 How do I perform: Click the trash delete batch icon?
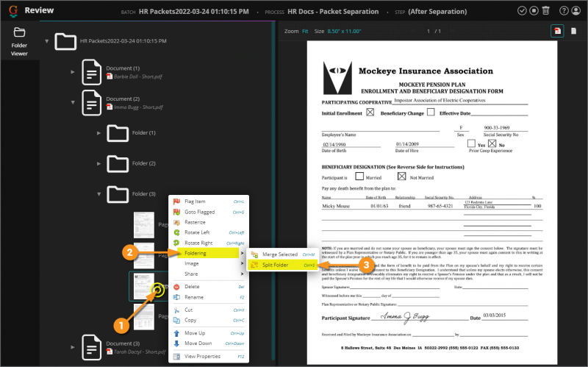[545, 11]
